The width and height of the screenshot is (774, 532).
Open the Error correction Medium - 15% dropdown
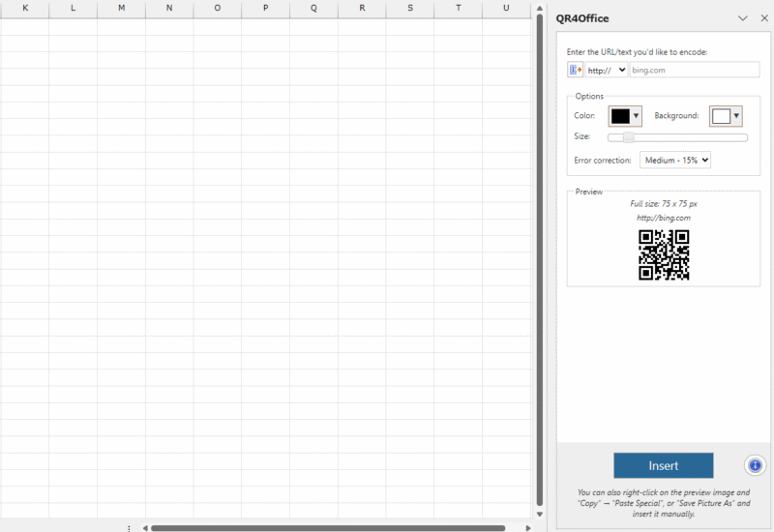tap(675, 160)
